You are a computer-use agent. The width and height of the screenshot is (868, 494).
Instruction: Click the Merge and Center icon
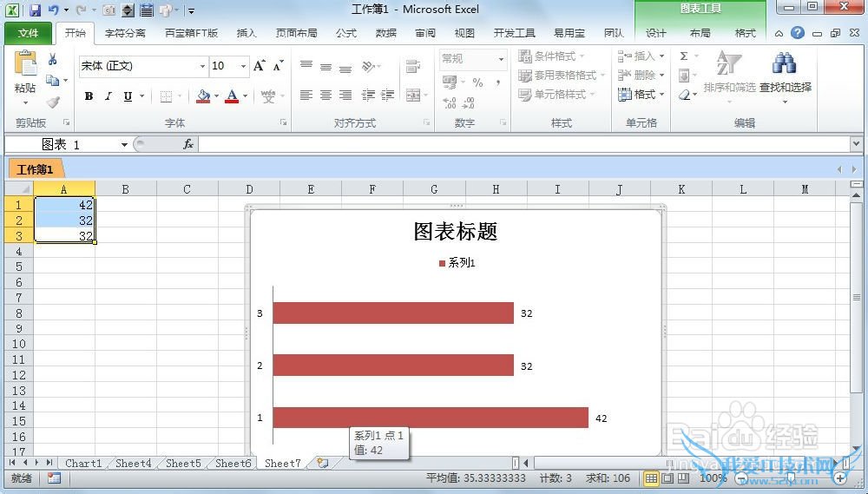[413, 96]
